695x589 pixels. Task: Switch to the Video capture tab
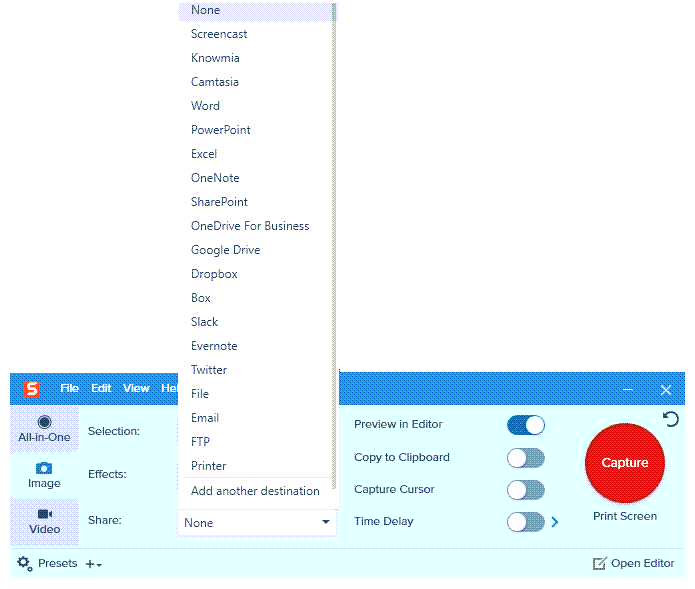click(44, 522)
